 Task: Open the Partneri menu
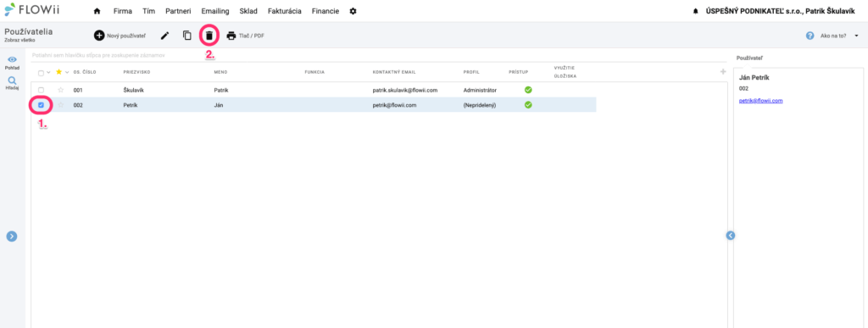[x=178, y=11]
